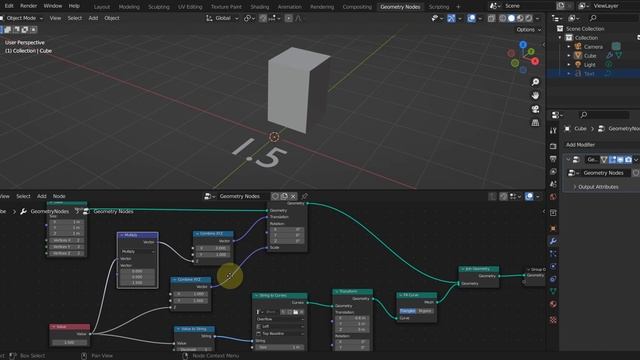Click the Add Modifier button
Viewport: 640px width, 360px height.
601,145
